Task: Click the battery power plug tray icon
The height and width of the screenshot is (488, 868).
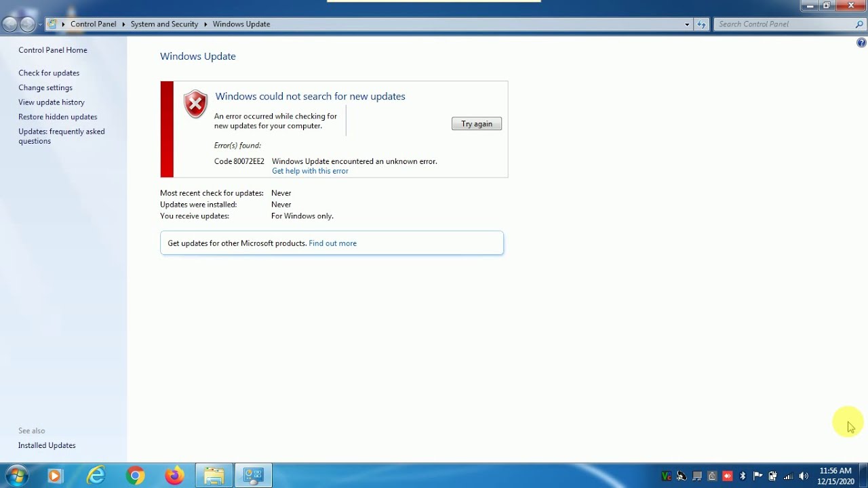Action: pyautogui.click(x=772, y=476)
